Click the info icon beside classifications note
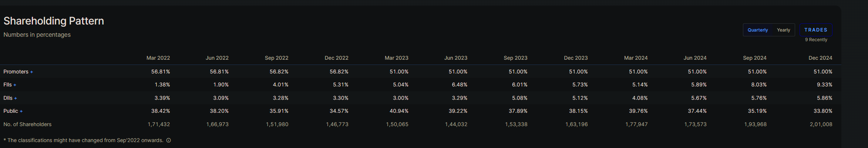This screenshot has width=868, height=148. click(x=169, y=140)
